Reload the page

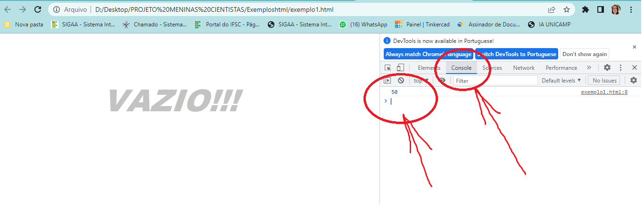(x=37, y=9)
